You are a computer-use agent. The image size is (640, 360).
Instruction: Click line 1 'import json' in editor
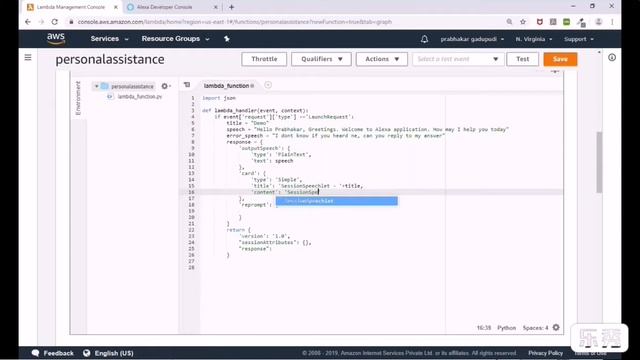(219, 98)
